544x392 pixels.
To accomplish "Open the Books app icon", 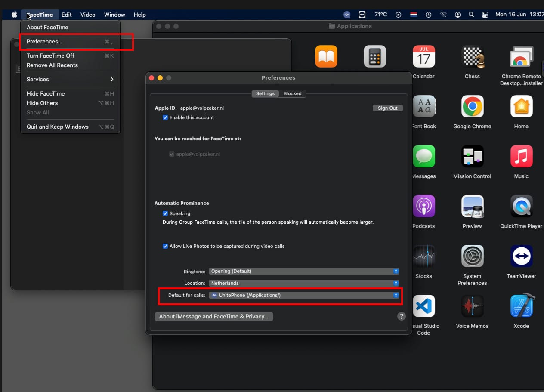I will 326,56.
